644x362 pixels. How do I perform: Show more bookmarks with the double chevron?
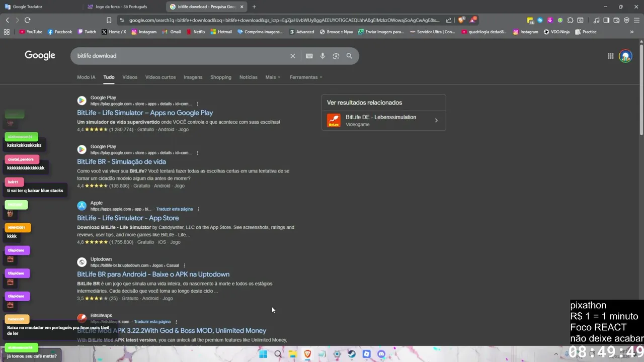point(632,32)
